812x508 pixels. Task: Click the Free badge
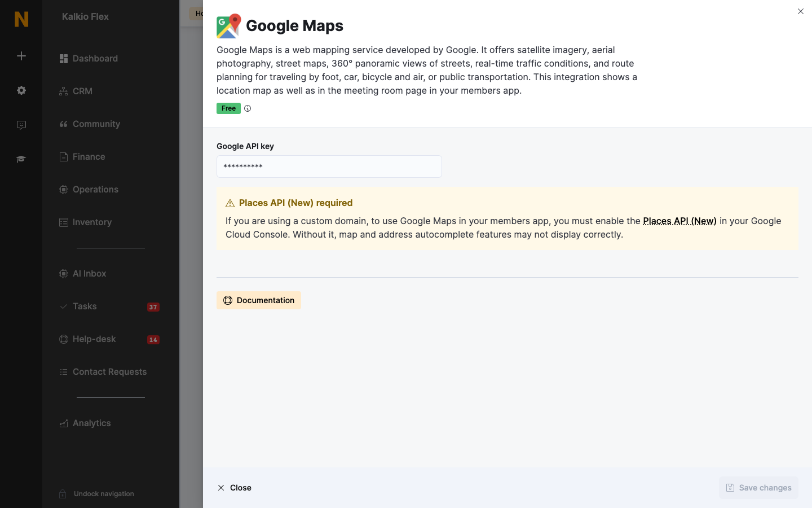pos(228,108)
